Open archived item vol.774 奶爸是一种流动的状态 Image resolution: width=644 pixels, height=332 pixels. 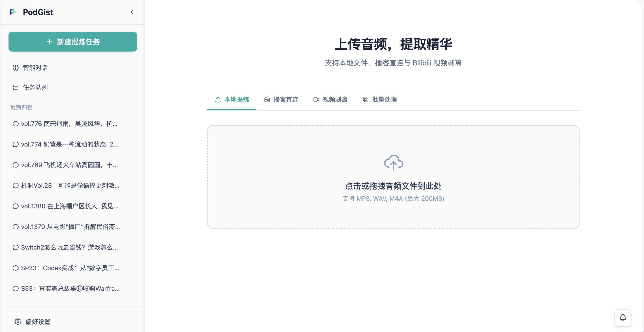70,144
